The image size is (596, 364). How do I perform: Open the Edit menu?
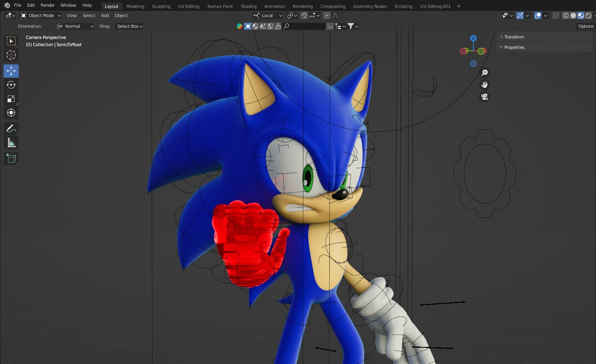pos(31,5)
